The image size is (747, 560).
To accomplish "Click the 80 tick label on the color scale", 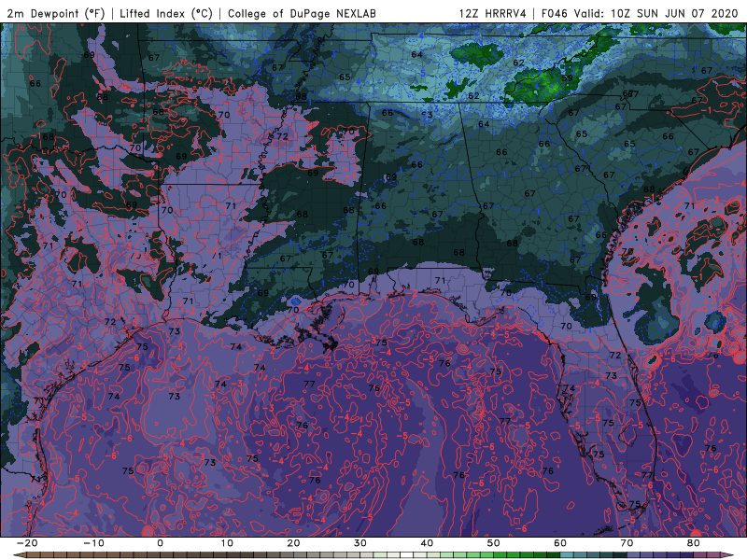I will coord(694,543).
